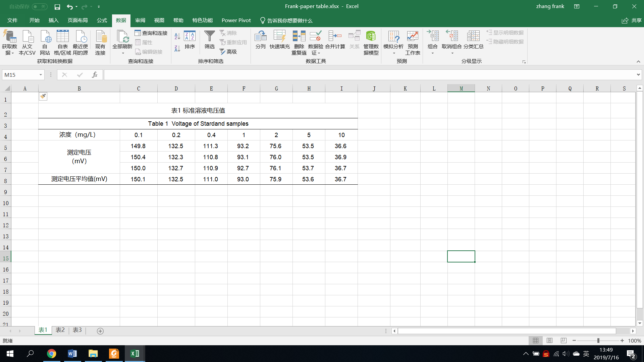
Task: Add a new sheet
Action: 100,331
